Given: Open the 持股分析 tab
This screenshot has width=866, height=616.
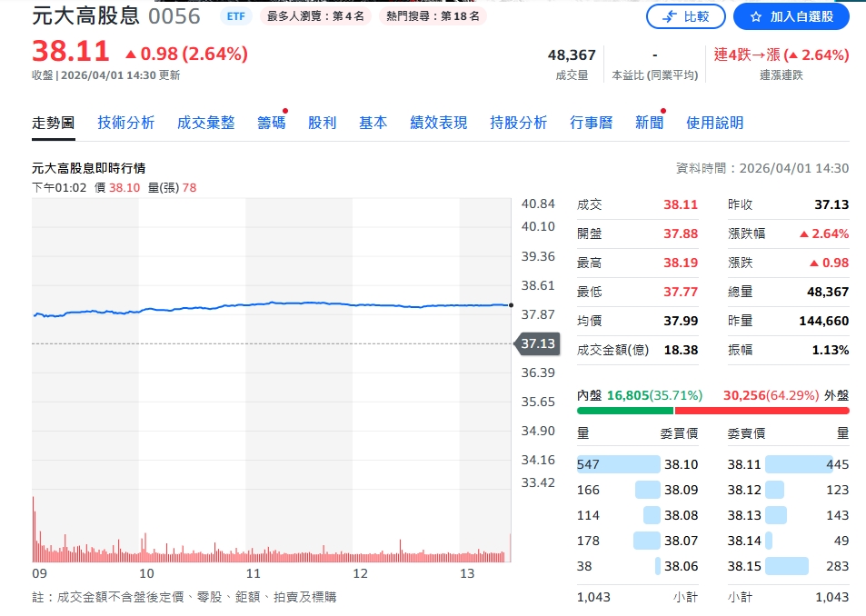Looking at the screenshot, I should coord(518,122).
